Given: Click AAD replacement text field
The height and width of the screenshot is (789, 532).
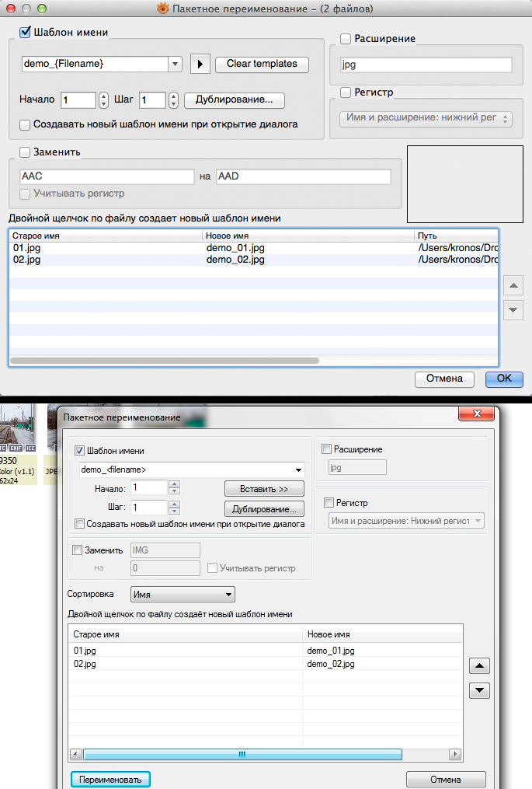Looking at the screenshot, I should tap(304, 176).
